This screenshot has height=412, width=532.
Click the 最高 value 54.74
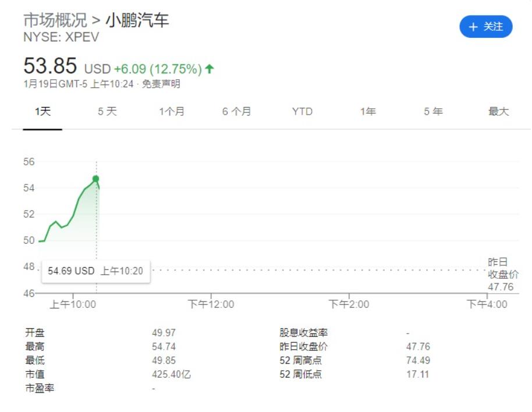coord(164,347)
